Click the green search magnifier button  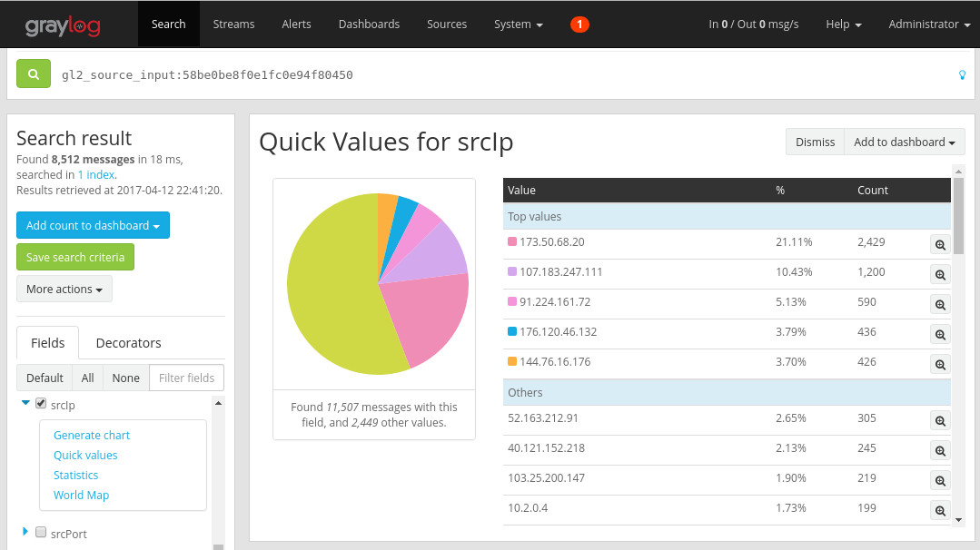(x=34, y=74)
